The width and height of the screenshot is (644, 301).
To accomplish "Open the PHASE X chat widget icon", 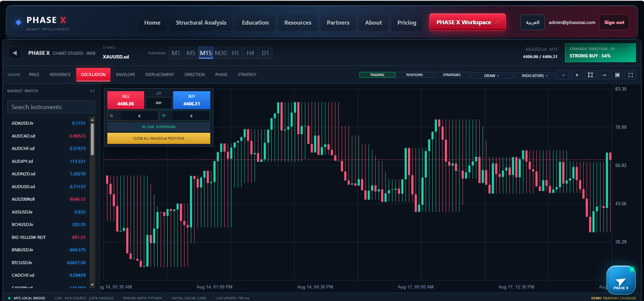I will 621,280.
